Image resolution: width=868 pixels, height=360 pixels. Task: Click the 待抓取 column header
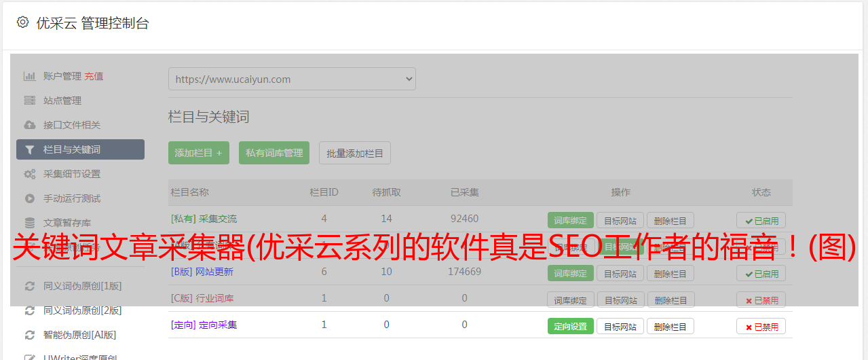pos(387,192)
